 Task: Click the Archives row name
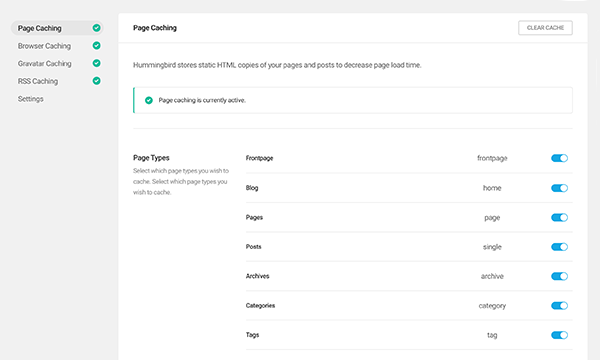[x=258, y=276]
